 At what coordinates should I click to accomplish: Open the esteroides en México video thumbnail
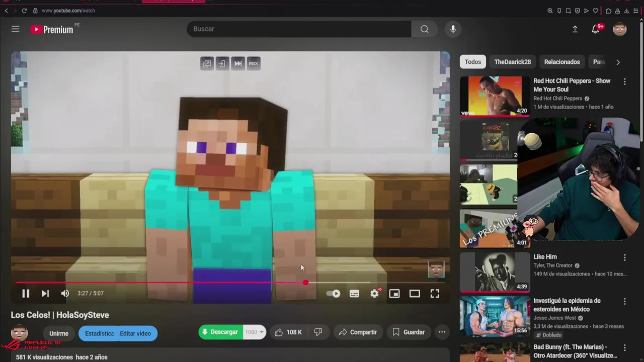(495, 316)
